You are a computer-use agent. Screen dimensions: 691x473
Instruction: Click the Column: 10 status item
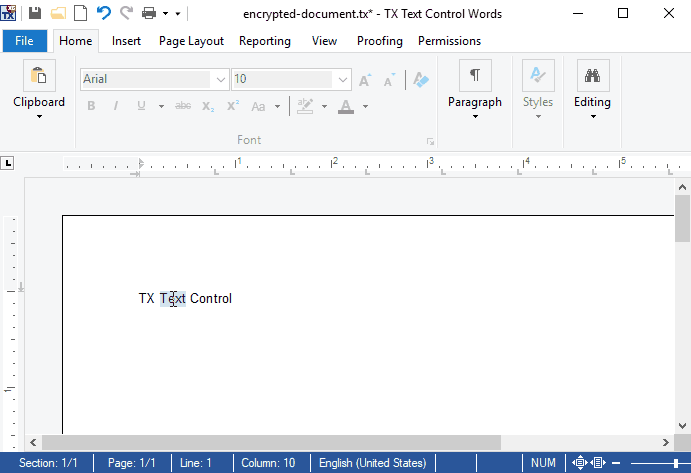[268, 463]
